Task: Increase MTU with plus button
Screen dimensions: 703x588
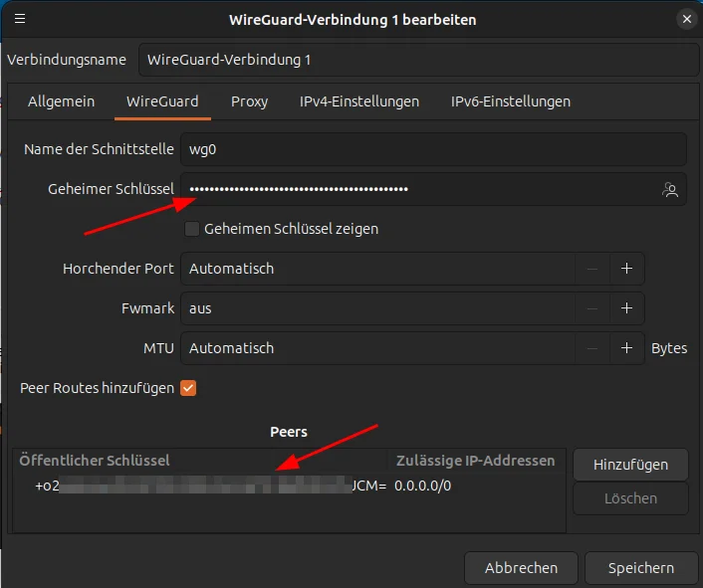Action: pyautogui.click(x=626, y=348)
